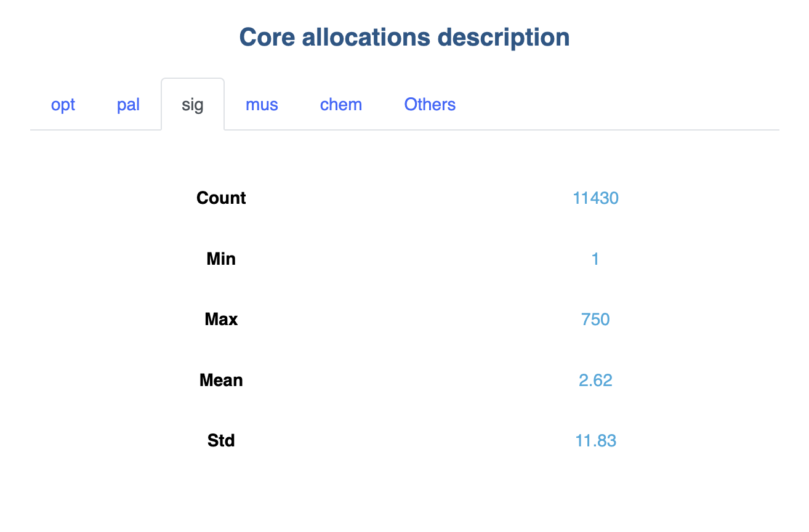This screenshot has width=809, height=532.
Task: Click the Min row label
Action: pos(221,259)
